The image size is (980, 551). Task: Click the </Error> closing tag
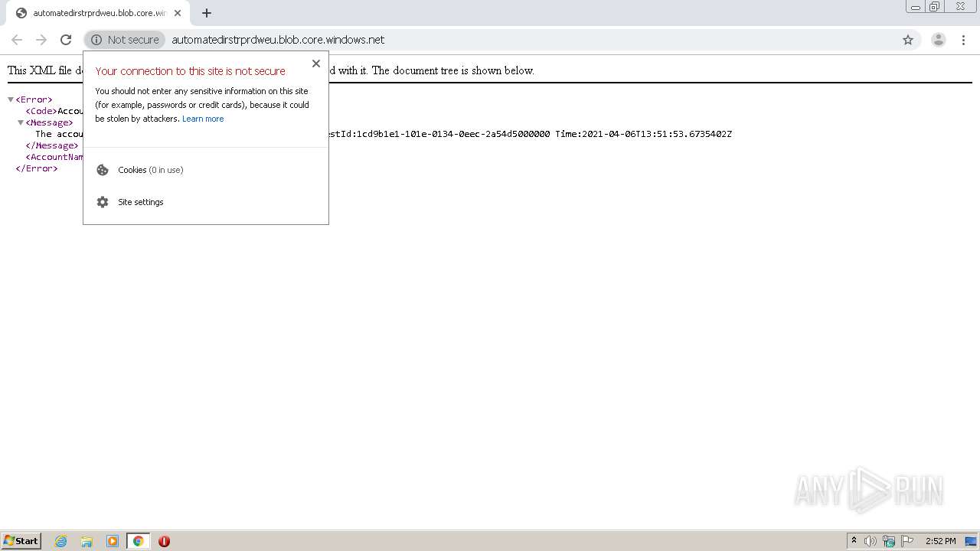point(37,168)
